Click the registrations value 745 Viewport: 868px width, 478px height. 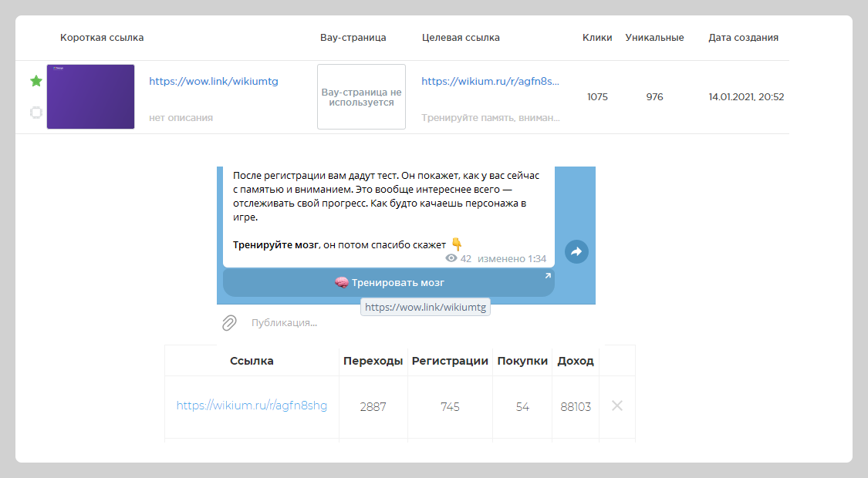point(450,406)
